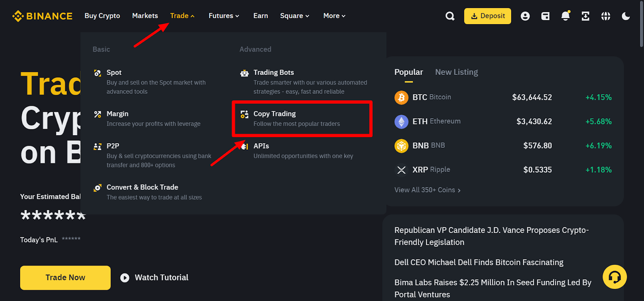Click the Convert & Block Trade icon
Image resolution: width=644 pixels, height=301 pixels.
point(97,188)
